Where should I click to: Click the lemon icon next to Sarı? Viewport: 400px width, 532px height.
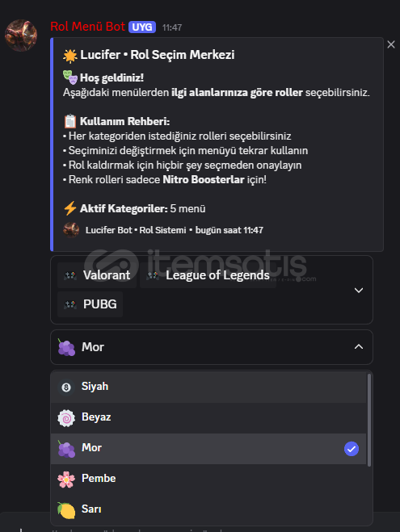click(x=66, y=510)
